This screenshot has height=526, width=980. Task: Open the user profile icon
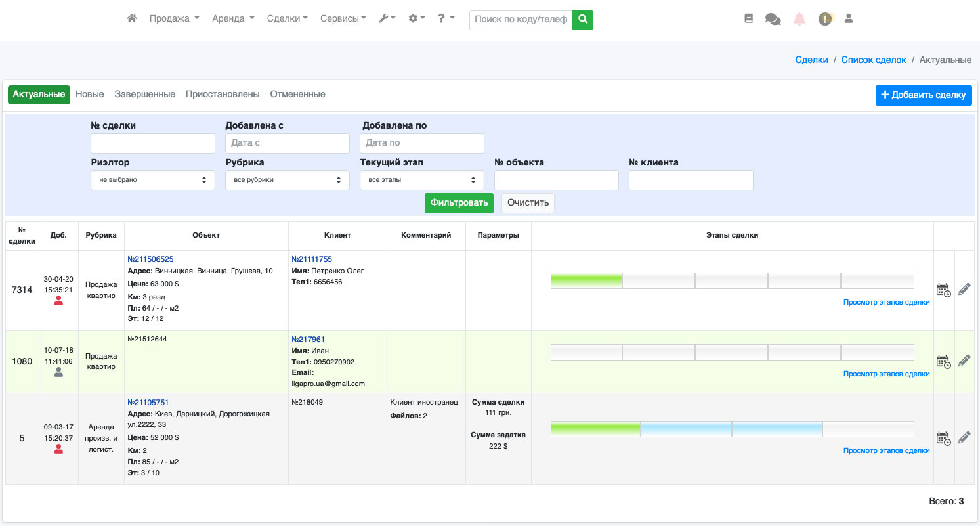coord(848,19)
